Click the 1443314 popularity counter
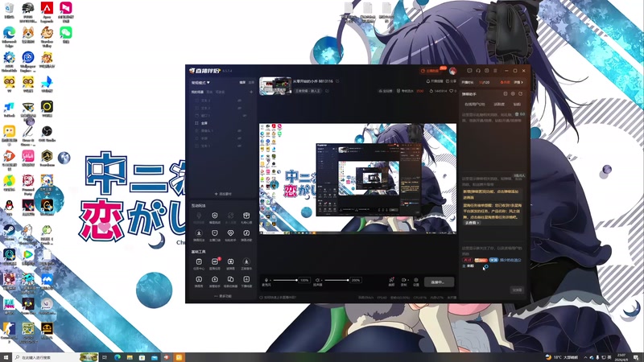644x362 pixels. pyautogui.click(x=438, y=91)
